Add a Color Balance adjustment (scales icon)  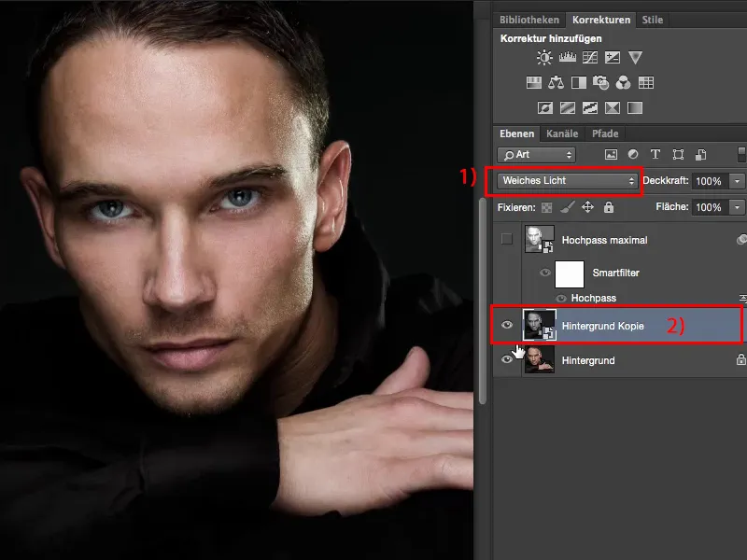click(556, 83)
